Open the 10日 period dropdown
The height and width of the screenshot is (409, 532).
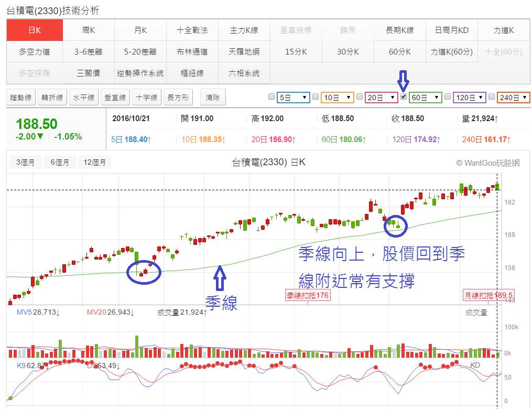(x=337, y=97)
